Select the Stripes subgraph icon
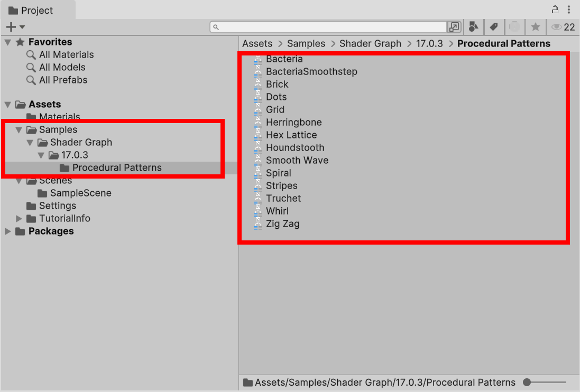 (x=258, y=186)
